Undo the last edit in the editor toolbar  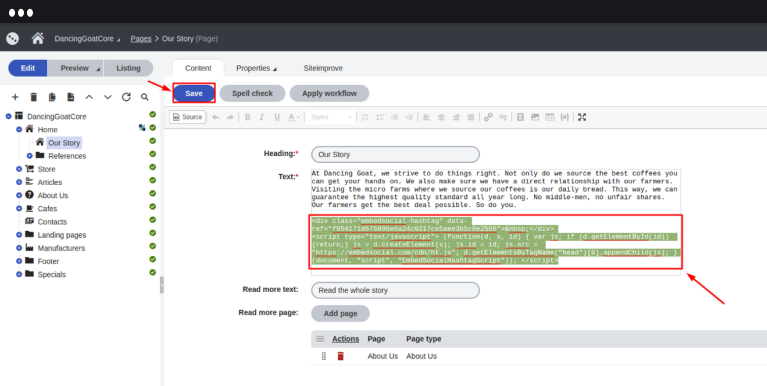tap(215, 117)
